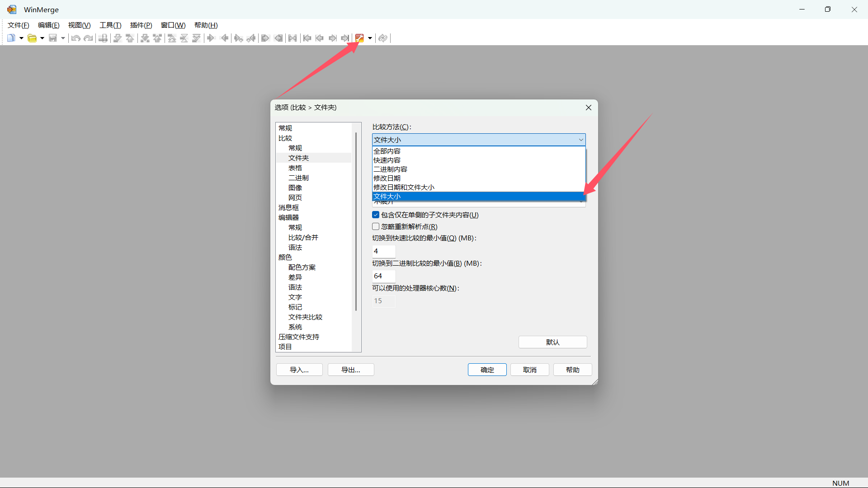Open the 插件(P) menu
The width and height of the screenshot is (868, 488).
point(141,25)
